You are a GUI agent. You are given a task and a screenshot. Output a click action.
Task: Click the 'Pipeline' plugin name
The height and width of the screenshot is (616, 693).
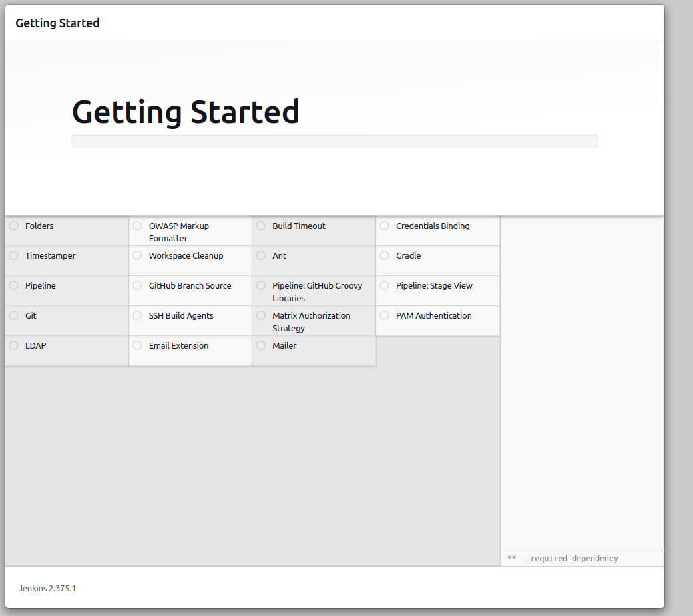click(x=41, y=285)
